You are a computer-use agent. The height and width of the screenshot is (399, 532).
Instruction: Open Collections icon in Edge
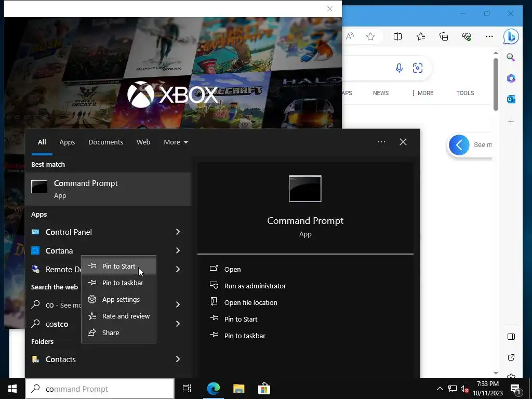(444, 36)
